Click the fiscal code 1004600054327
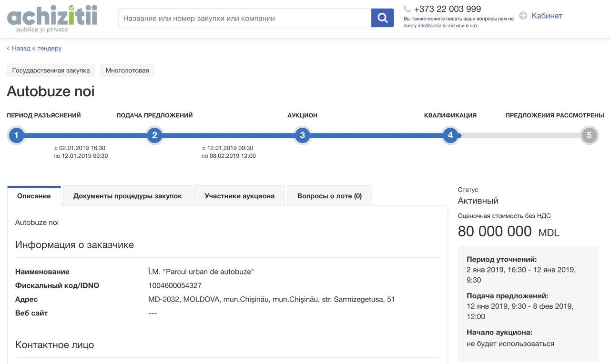610x364 pixels. (175, 286)
